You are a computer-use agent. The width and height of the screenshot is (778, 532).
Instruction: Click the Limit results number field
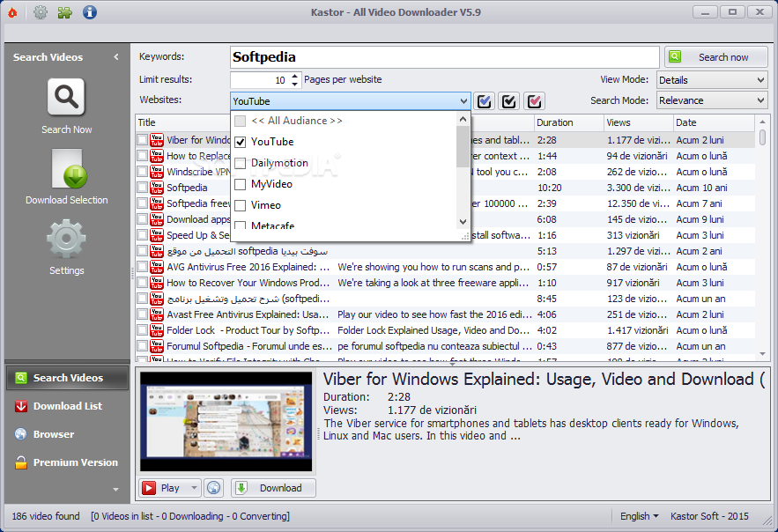260,80
